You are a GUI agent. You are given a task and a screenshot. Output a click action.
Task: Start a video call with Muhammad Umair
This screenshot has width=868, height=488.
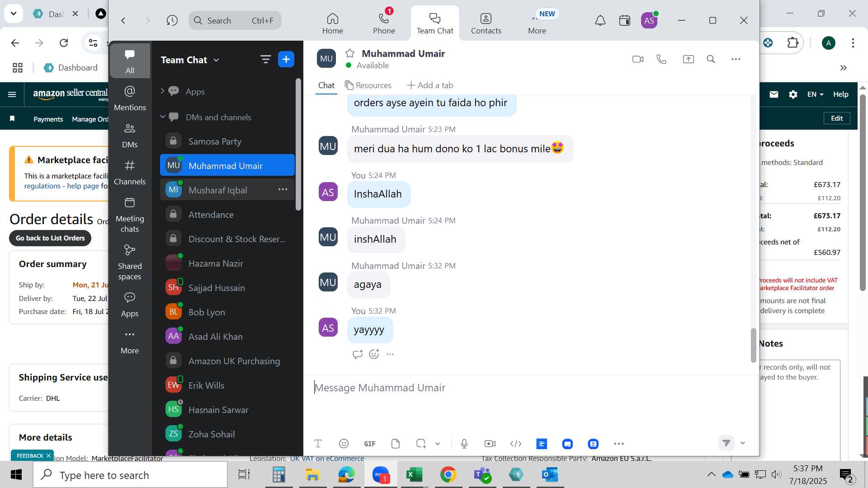[x=637, y=59]
